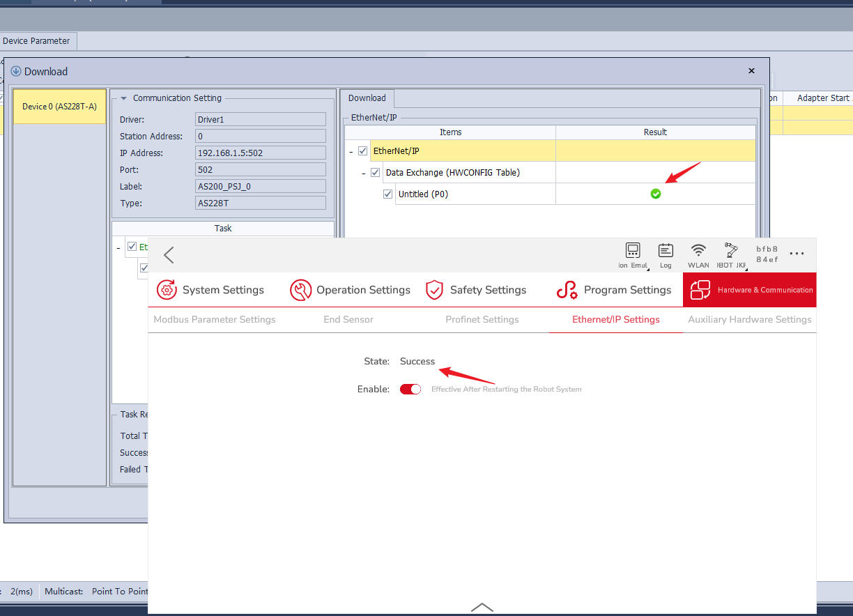The image size is (853, 616).
Task: Open the emulator device icon
Action: pos(633,252)
